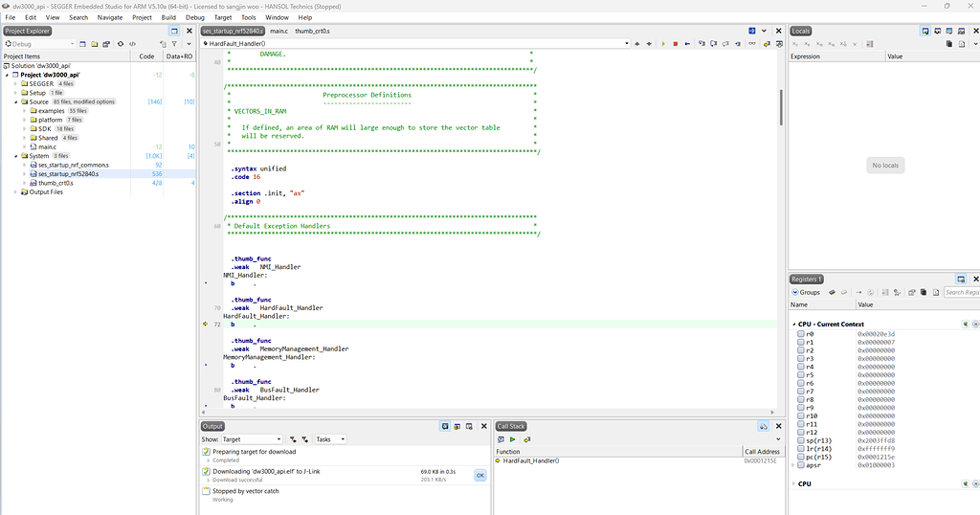Expand the Output Files folder
Image resolution: width=980 pixels, height=515 pixels.
coord(15,192)
